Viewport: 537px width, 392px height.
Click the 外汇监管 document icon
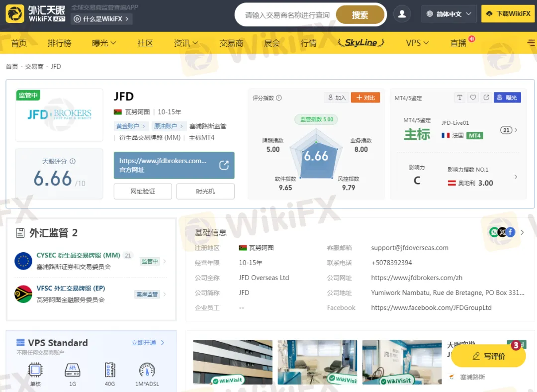(20, 233)
